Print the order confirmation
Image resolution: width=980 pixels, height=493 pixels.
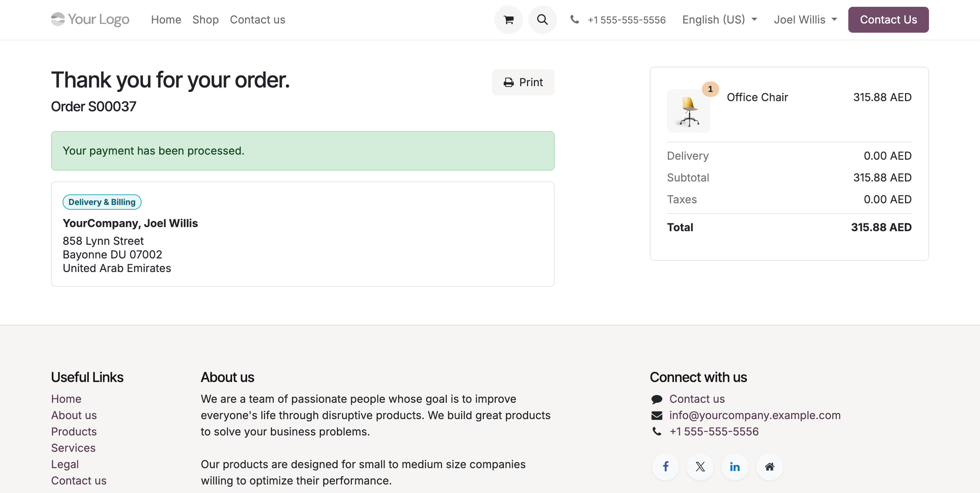(x=523, y=82)
